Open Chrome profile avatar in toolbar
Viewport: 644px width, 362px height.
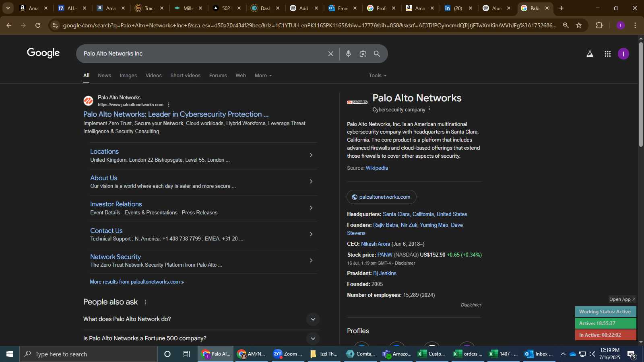tap(620, 25)
